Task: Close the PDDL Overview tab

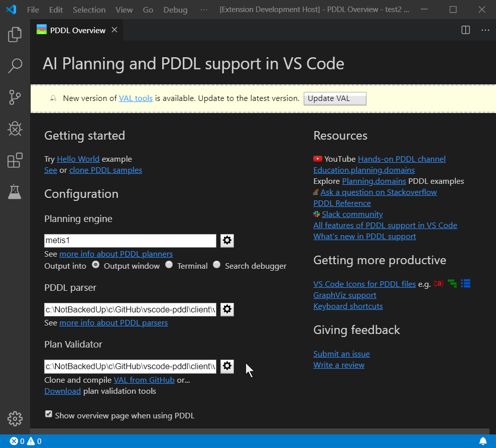Action: (114, 30)
